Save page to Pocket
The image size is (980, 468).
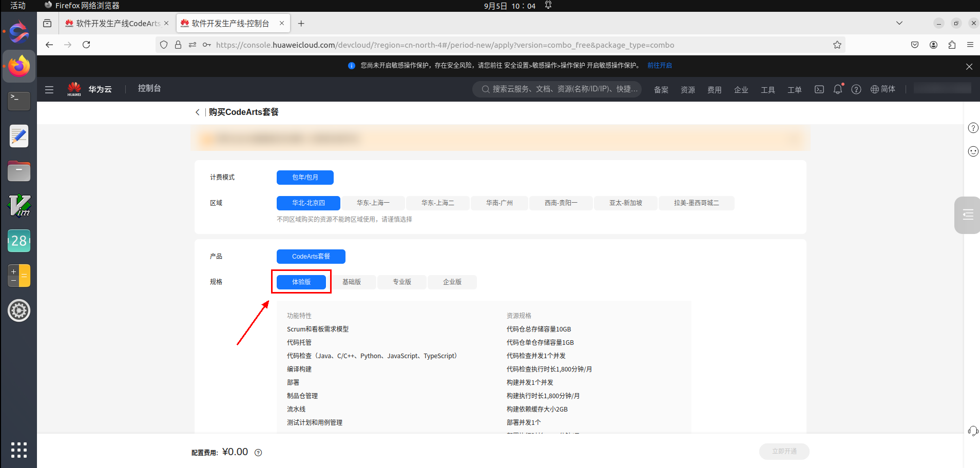pos(915,45)
